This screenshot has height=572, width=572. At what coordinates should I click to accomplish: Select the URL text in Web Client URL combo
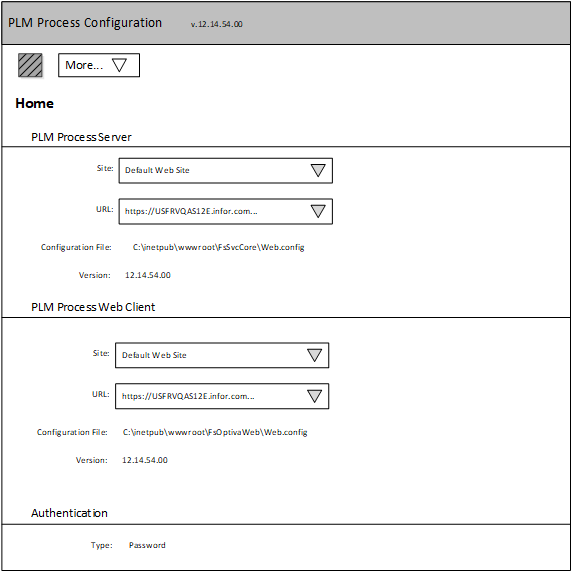tap(188, 396)
